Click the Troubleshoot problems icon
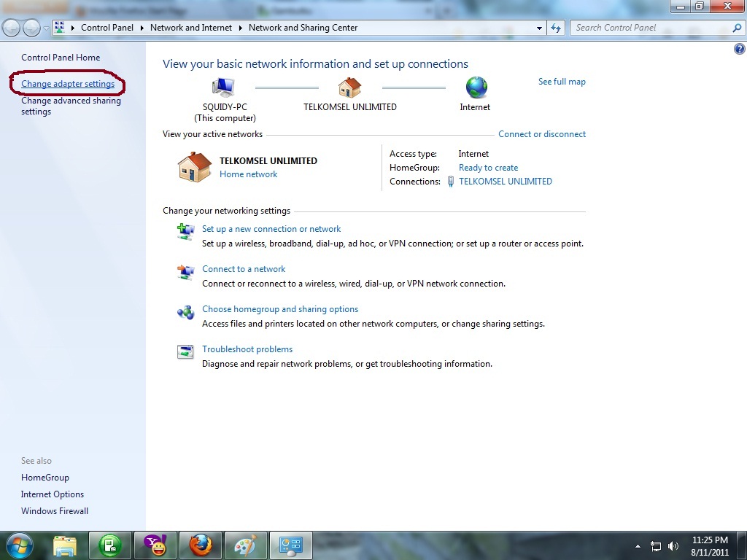This screenshot has height=560, width=747. coord(186,352)
